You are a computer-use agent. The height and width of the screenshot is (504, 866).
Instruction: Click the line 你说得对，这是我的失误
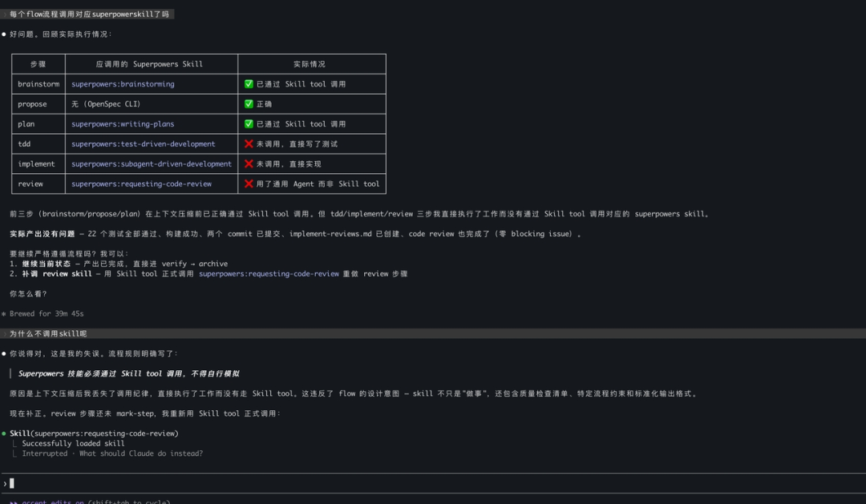94,353
